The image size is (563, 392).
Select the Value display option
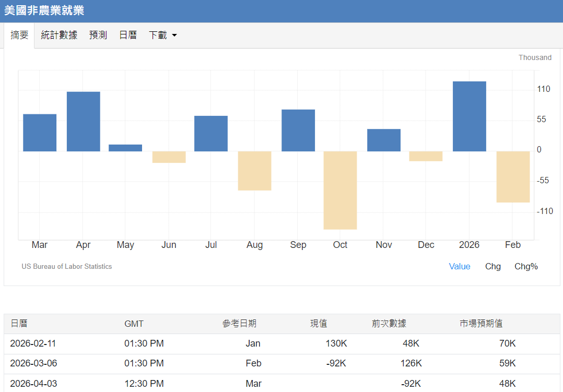tap(460, 266)
